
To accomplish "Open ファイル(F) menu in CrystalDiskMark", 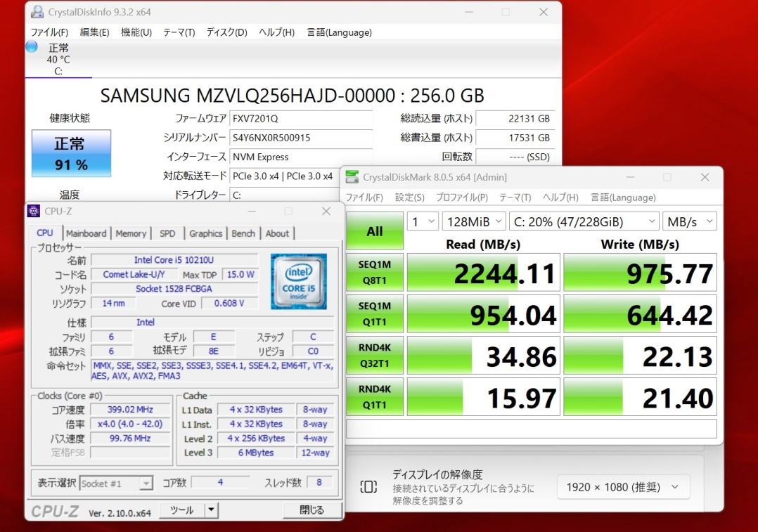I will [x=364, y=197].
